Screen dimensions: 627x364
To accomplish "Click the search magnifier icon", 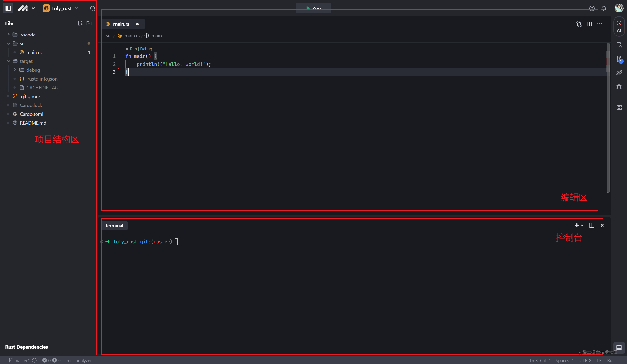I will (x=92, y=9).
